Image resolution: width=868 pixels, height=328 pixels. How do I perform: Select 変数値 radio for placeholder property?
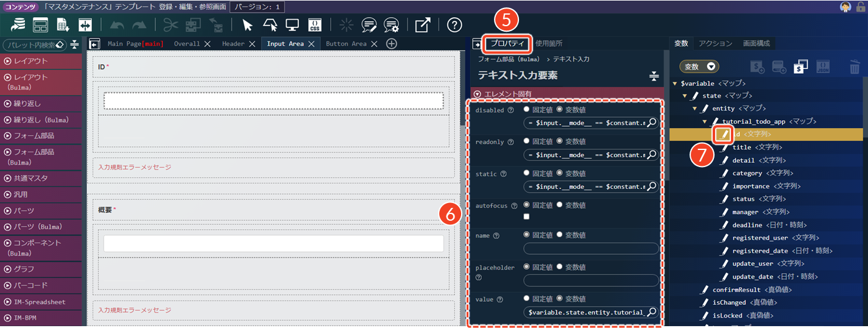click(560, 267)
